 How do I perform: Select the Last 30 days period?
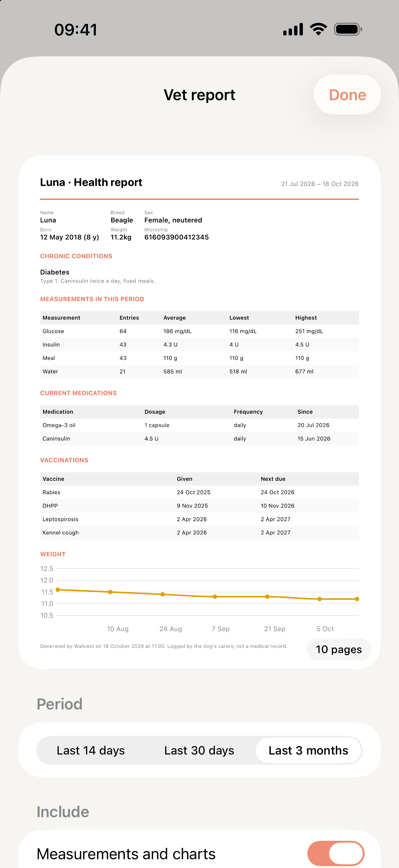point(199,750)
